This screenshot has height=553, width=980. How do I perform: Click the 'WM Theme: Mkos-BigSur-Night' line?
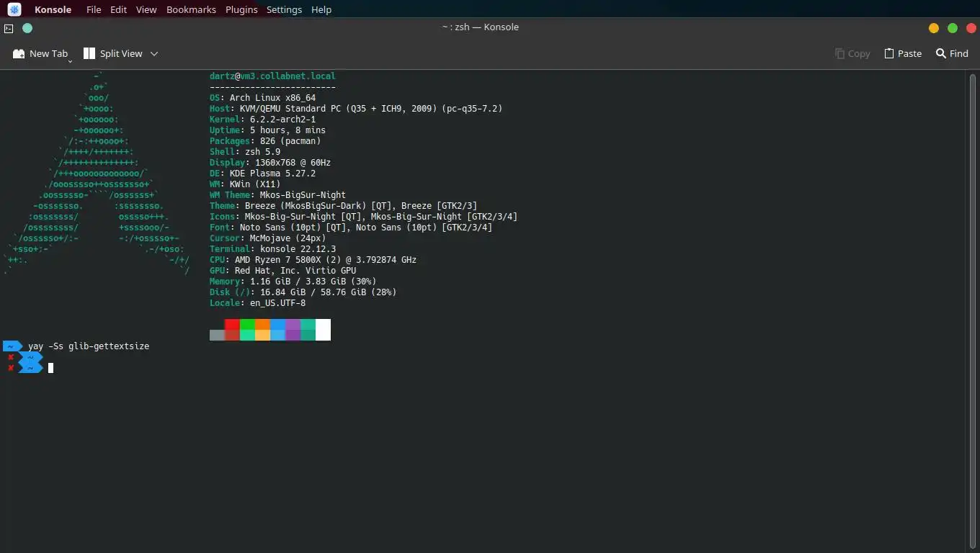pyautogui.click(x=277, y=195)
